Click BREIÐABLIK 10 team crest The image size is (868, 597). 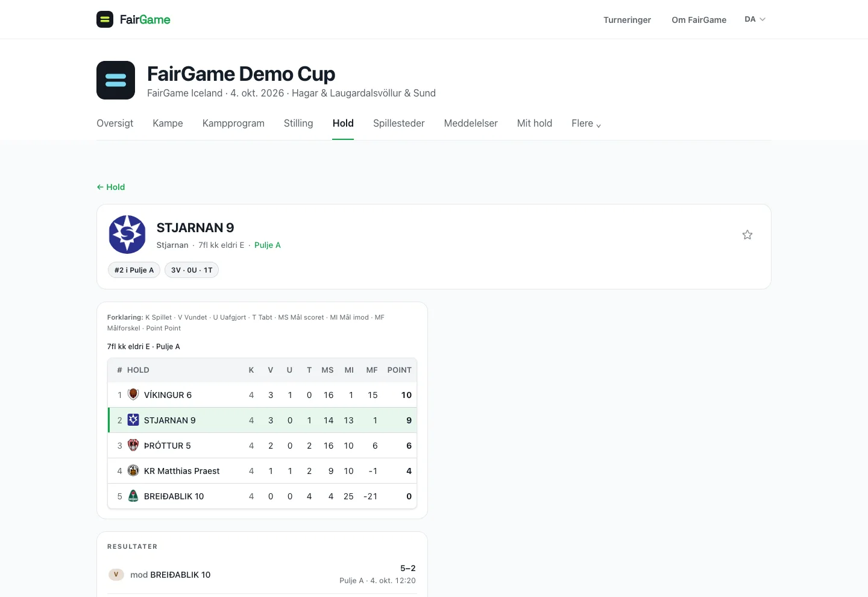[133, 496]
